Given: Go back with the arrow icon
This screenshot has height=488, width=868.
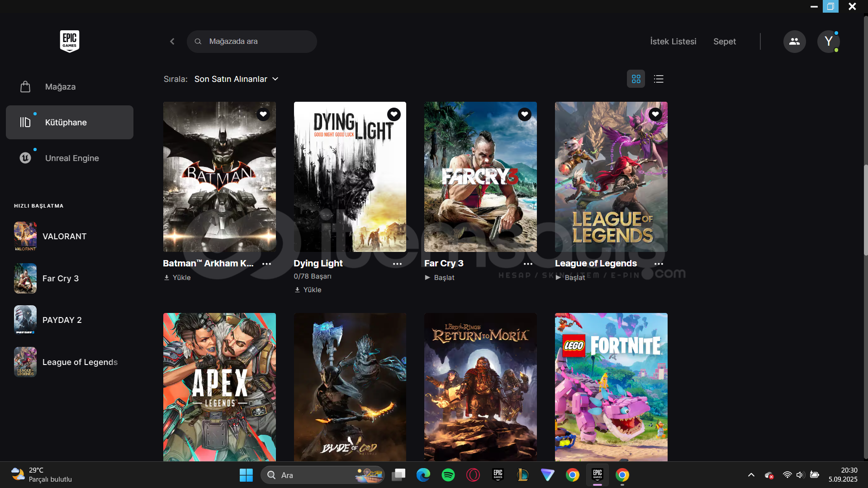Looking at the screenshot, I should coord(172,42).
